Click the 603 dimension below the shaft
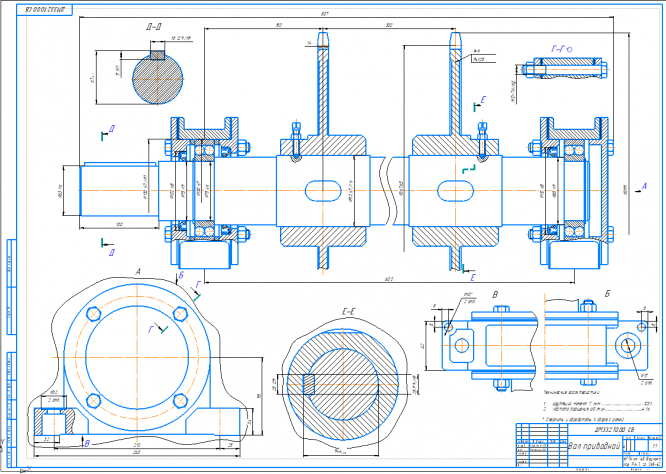The image size is (666, 474). click(x=389, y=279)
